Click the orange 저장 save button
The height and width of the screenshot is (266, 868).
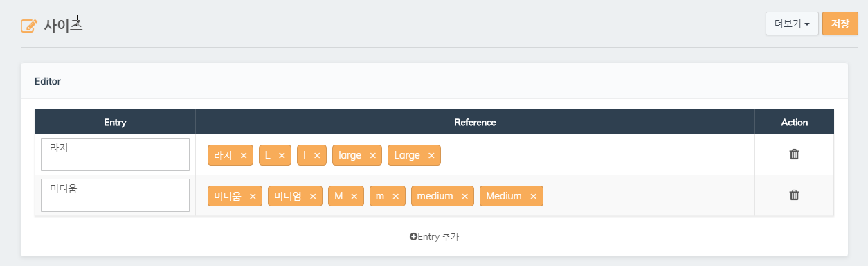click(x=840, y=24)
